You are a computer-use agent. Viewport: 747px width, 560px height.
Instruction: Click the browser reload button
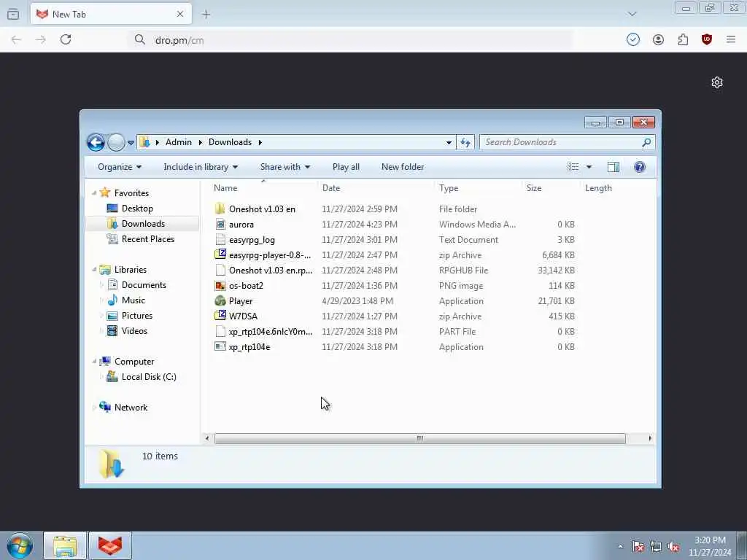[x=66, y=39]
